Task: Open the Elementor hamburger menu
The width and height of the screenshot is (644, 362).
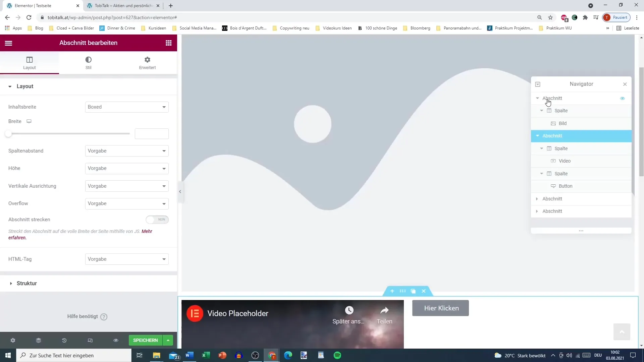Action: pyautogui.click(x=9, y=43)
